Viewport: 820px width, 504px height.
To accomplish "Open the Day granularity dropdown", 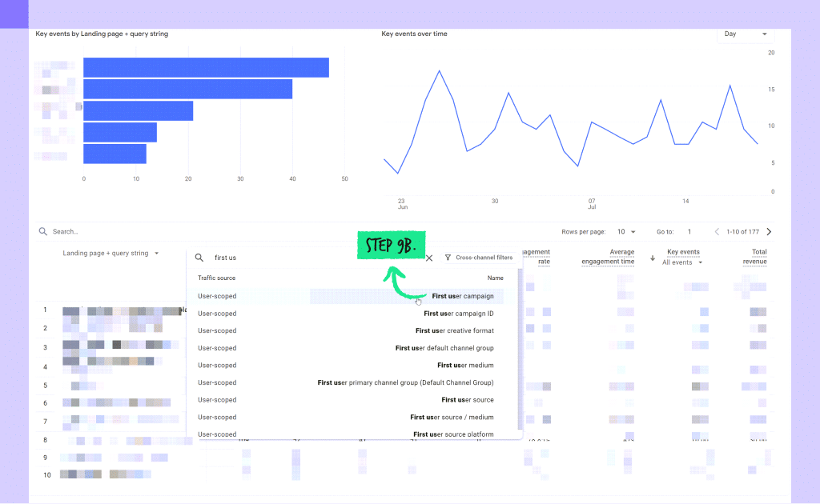I will coord(746,34).
